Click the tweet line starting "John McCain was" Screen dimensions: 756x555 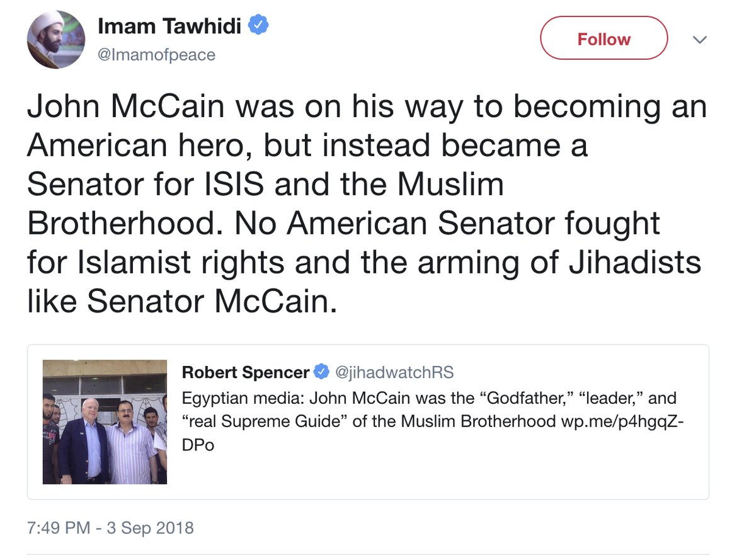[x=365, y=107]
